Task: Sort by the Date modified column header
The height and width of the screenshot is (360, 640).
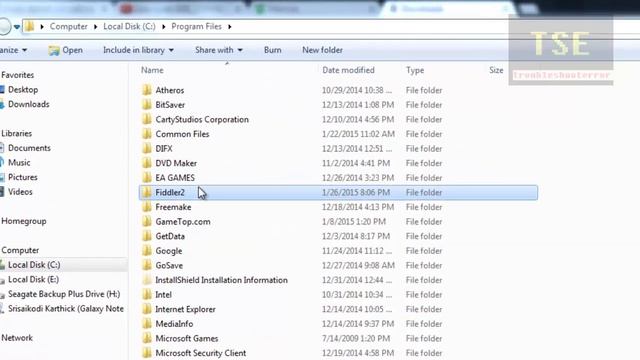Action: (348, 70)
